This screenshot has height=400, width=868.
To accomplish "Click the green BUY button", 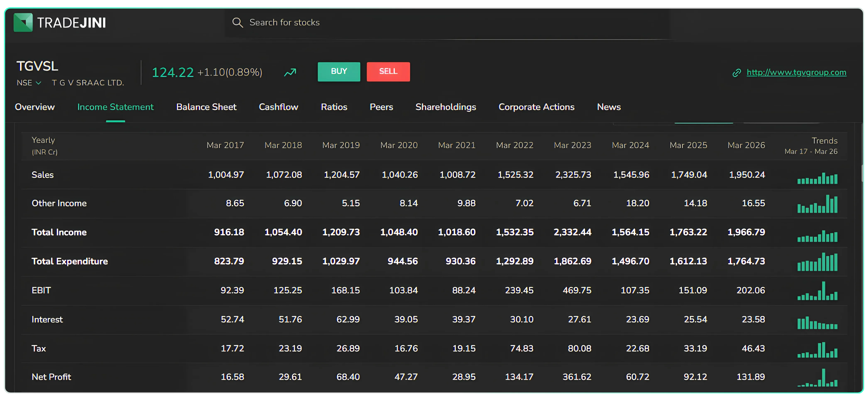I will (x=339, y=71).
